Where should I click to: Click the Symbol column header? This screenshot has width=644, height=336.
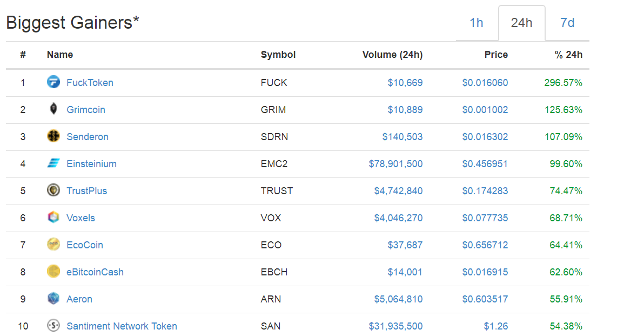278,55
